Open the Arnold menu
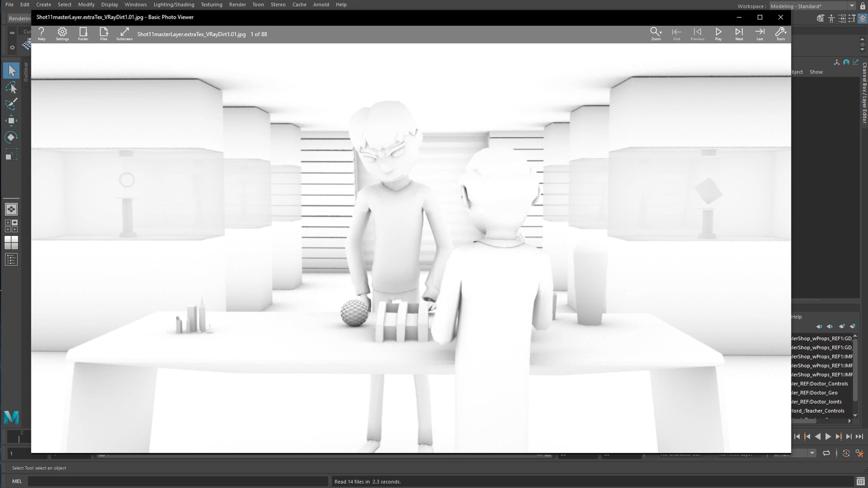Screen dimensions: 868x488 tap(321, 5)
